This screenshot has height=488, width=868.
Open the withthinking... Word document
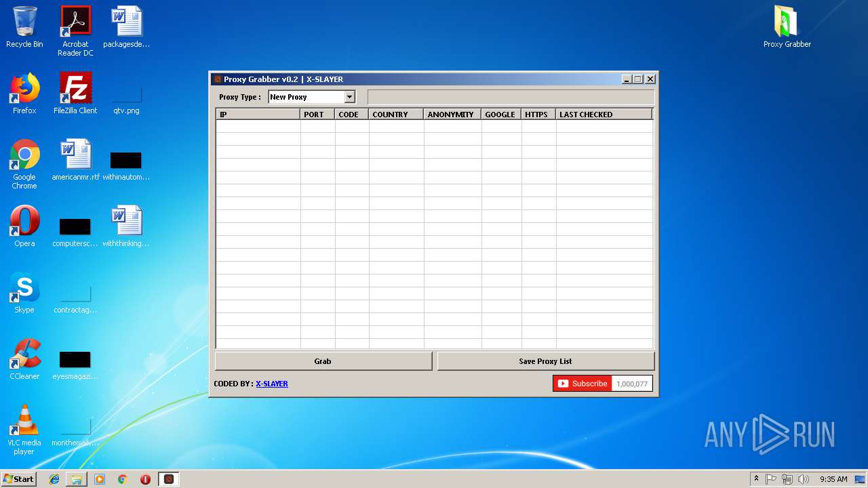coord(127,226)
